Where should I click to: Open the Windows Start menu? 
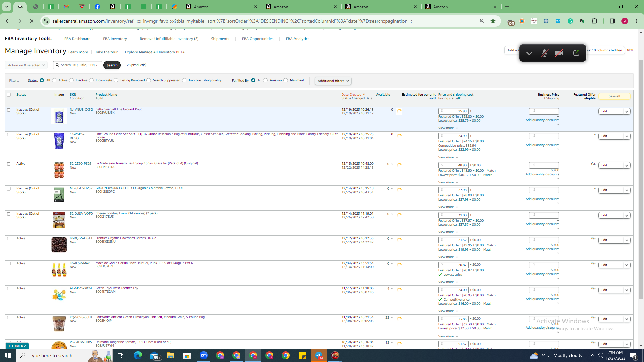(8, 355)
